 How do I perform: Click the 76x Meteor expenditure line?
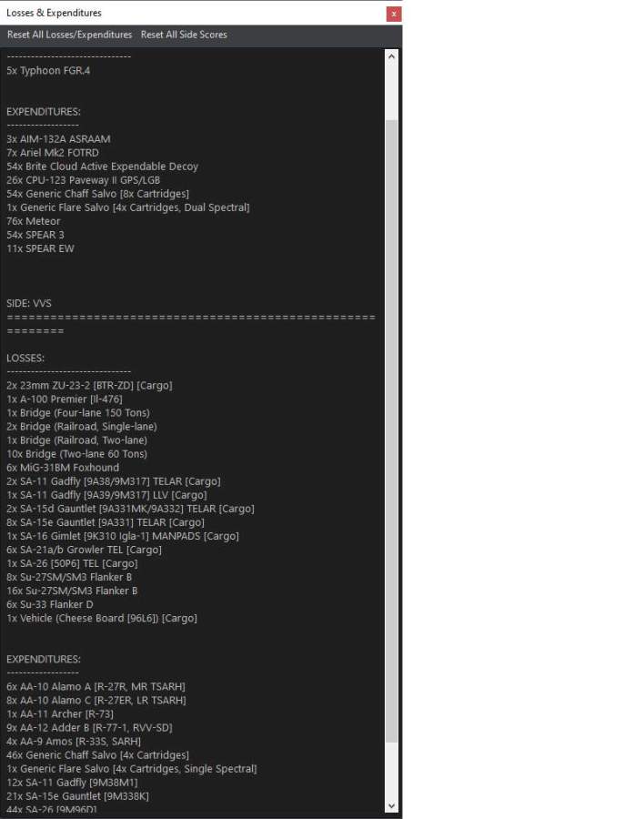pyautogui.click(x=34, y=221)
